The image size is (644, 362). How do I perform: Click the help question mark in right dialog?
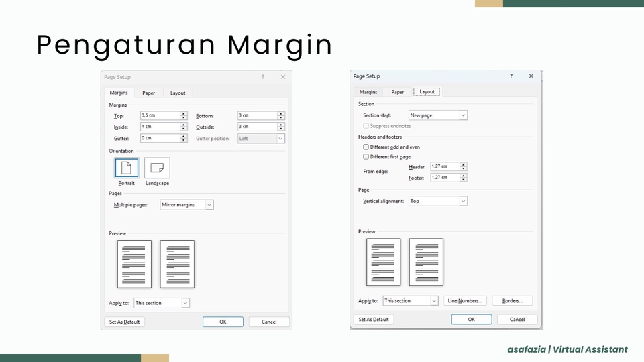tap(511, 76)
